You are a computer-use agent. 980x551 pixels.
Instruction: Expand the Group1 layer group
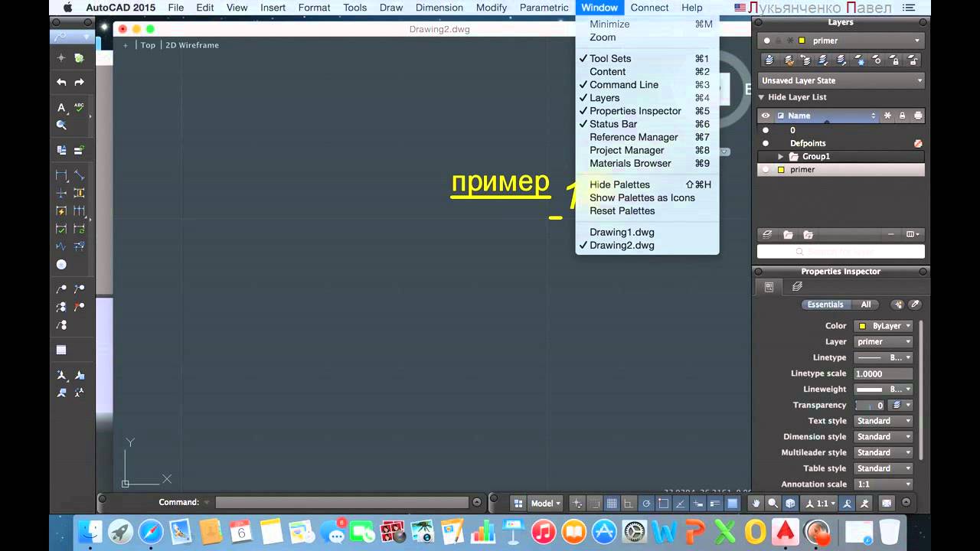click(781, 156)
